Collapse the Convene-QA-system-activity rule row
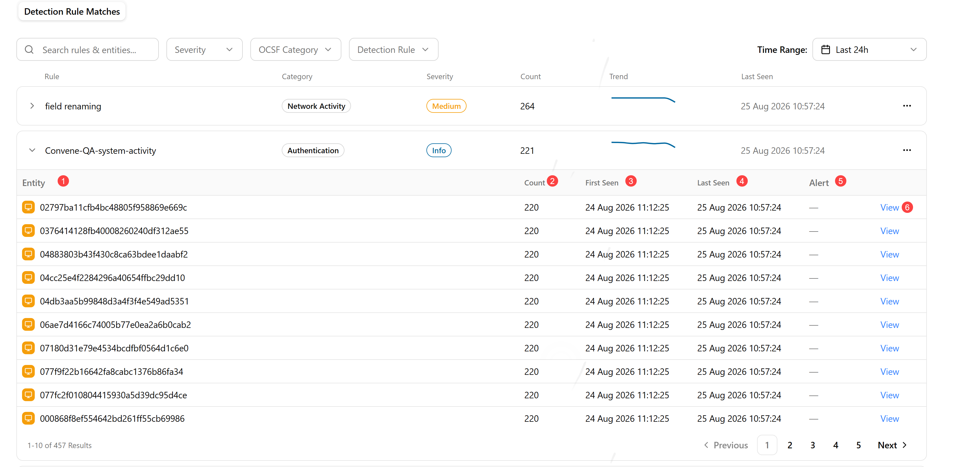 (x=32, y=150)
